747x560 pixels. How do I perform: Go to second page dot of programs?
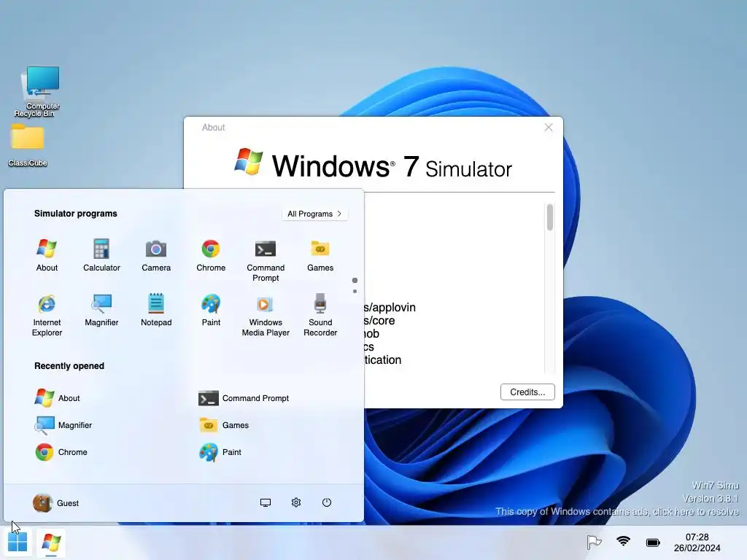point(355,291)
